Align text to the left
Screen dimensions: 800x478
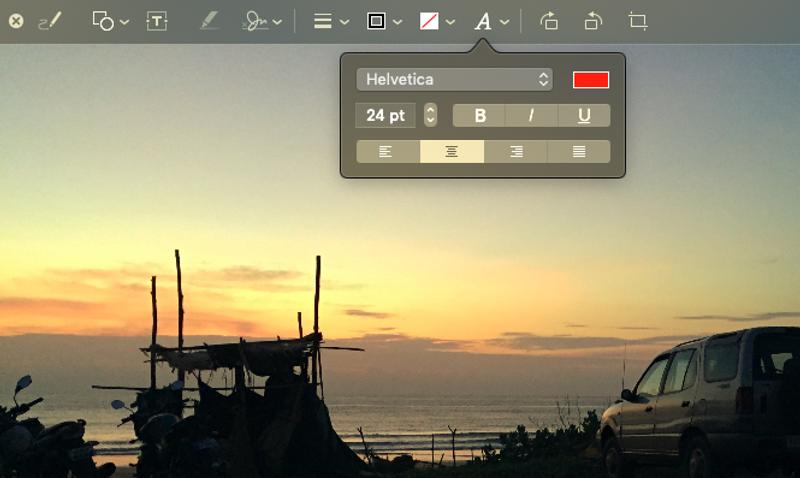click(387, 152)
